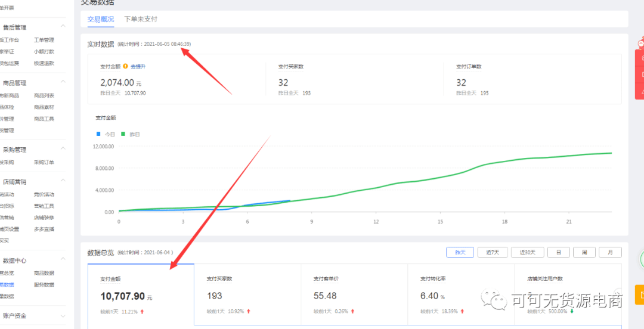The image size is (644, 329).
Task: Expand the 账户资金 sidebar section
Action: (x=63, y=315)
